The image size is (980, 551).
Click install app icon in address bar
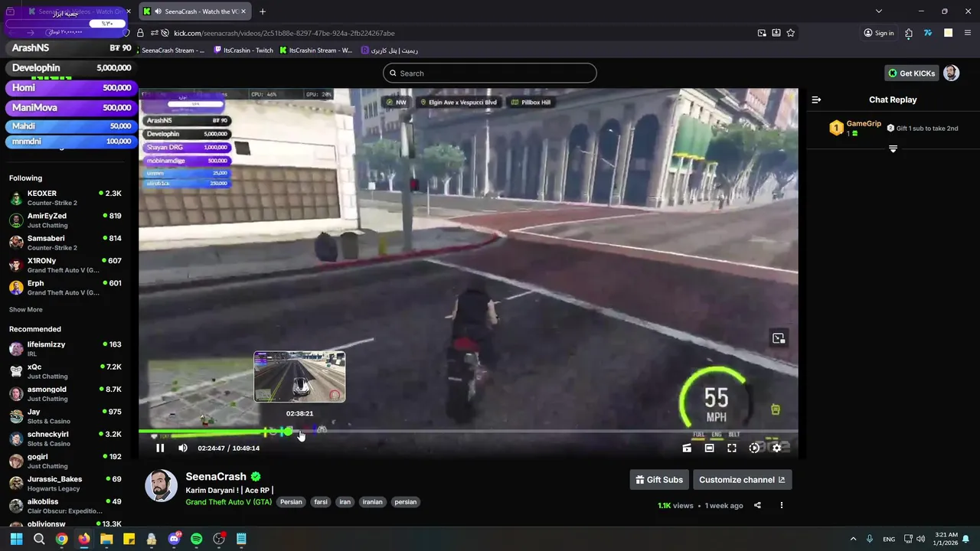click(776, 33)
